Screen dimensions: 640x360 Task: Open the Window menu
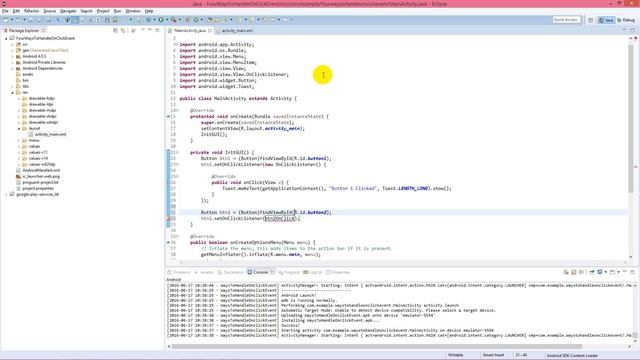click(133, 11)
